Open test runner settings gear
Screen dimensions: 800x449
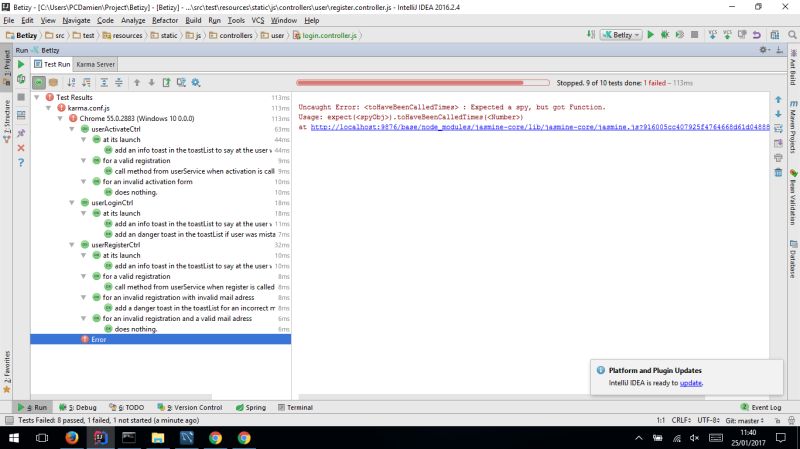pos(196,83)
